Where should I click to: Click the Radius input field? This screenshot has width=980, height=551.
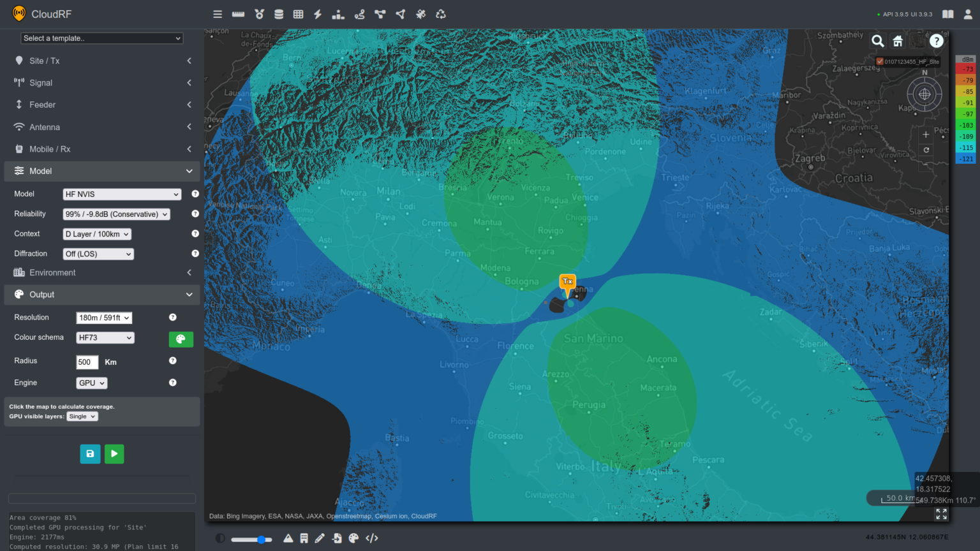click(x=87, y=362)
